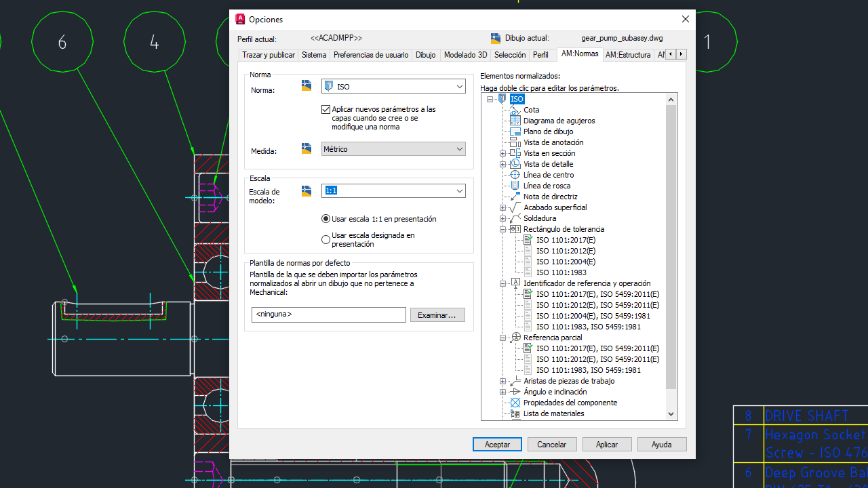Image resolution: width=868 pixels, height=488 pixels.
Task: Select 'ISO 1101:1983' under Rectángulo de tolerancia
Action: click(x=561, y=272)
